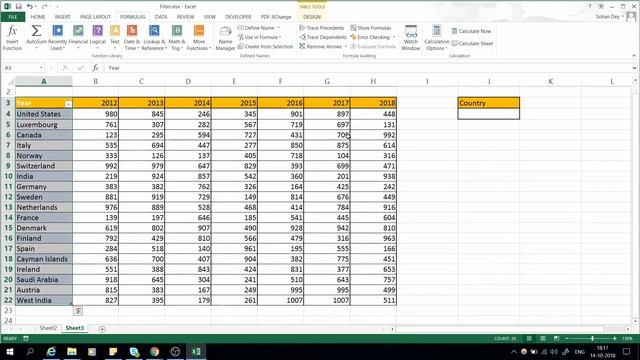Click Calculate Now

[x=471, y=31]
